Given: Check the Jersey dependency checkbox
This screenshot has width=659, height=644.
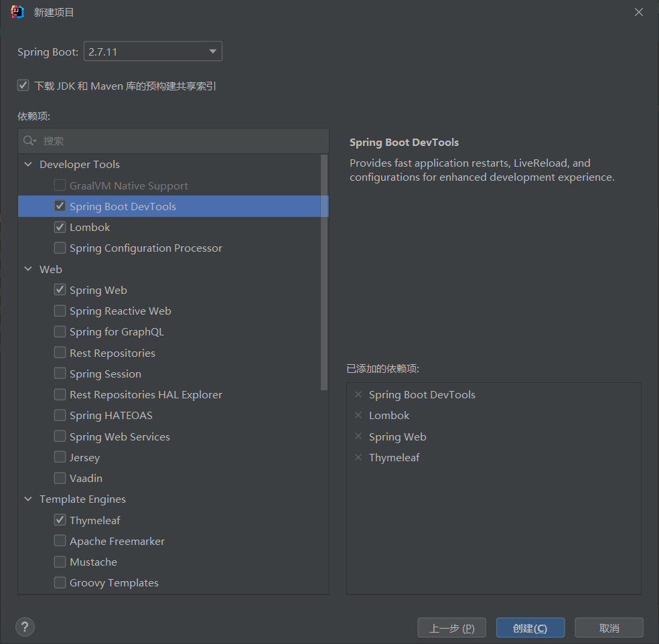Looking at the screenshot, I should point(60,457).
